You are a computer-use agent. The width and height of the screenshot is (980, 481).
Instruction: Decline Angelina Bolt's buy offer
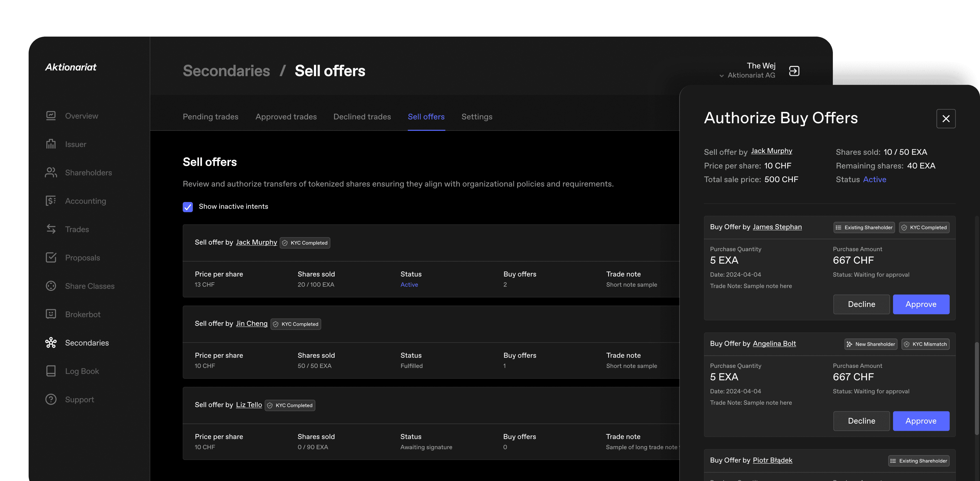coord(861,421)
